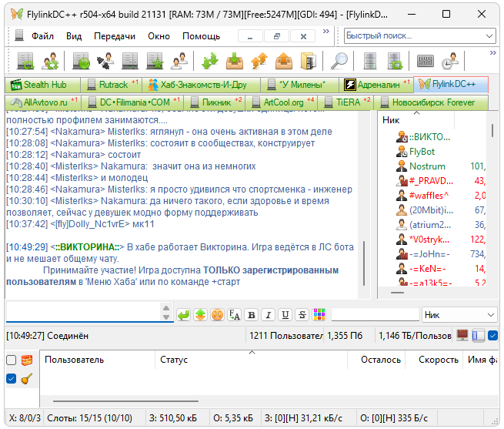Click the underline formatting button
The image size is (504, 429).
tap(285, 314)
